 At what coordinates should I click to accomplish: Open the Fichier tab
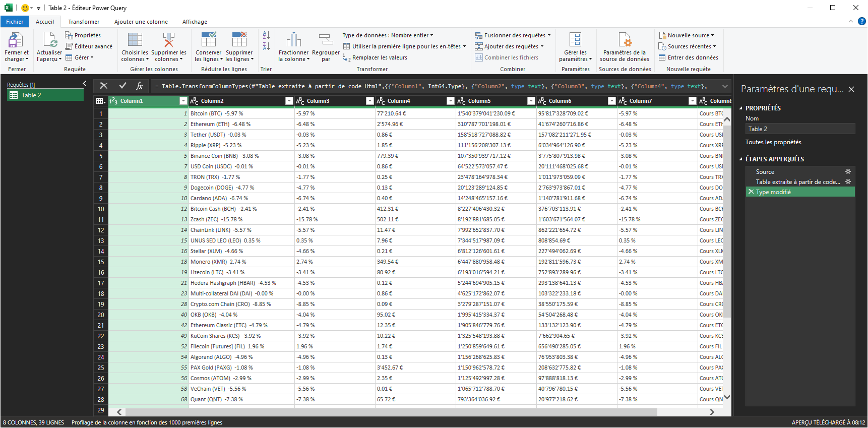coord(15,22)
